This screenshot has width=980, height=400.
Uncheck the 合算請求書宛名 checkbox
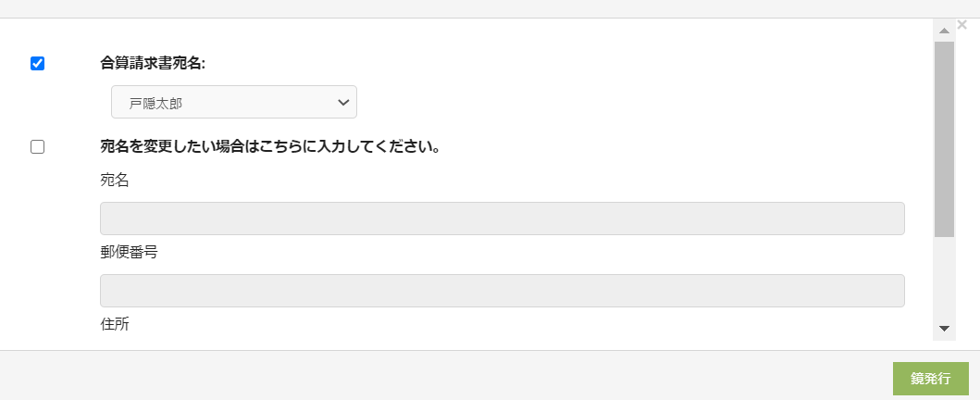click(38, 64)
